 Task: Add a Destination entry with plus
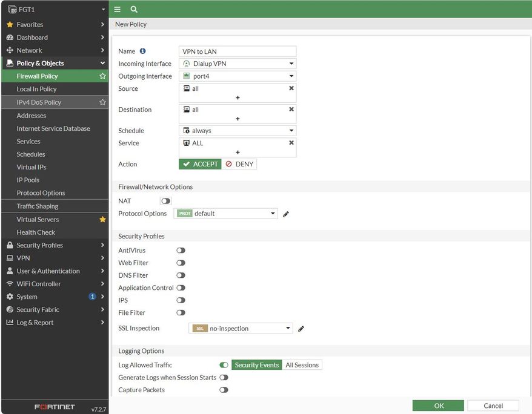tap(238, 119)
